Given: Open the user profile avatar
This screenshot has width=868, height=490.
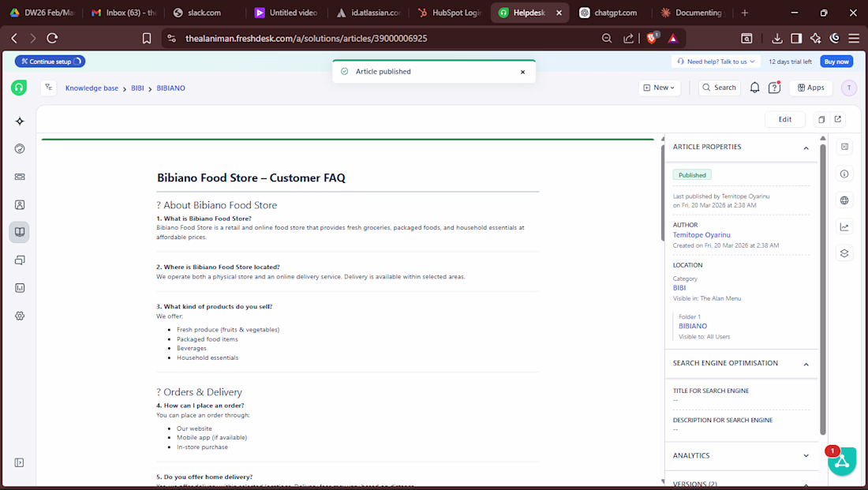Looking at the screenshot, I should (x=848, y=88).
